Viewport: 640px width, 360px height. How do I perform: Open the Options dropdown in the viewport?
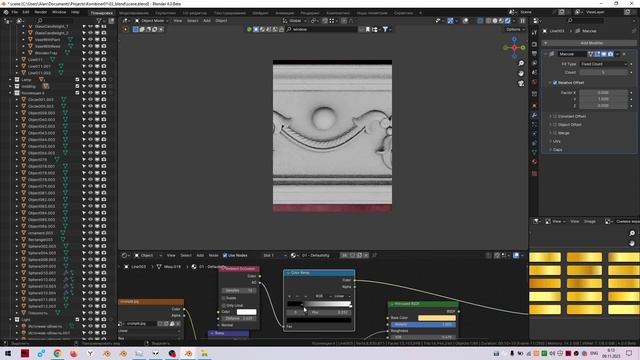pos(514,29)
